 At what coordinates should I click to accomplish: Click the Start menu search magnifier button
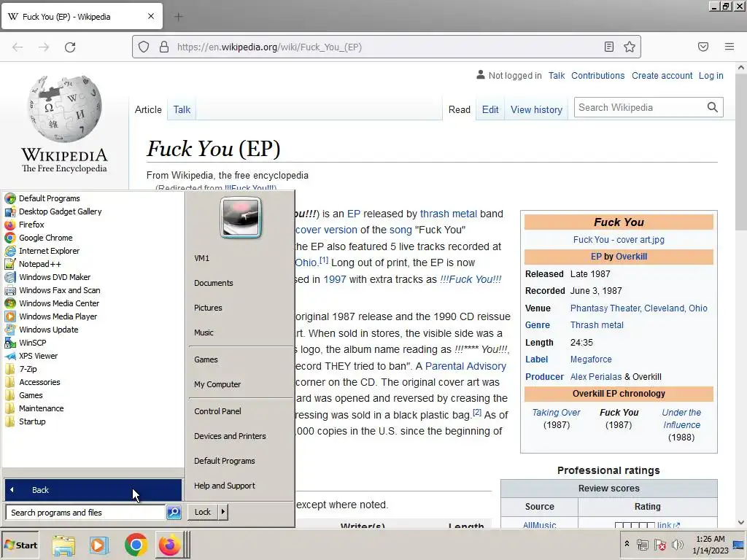tap(174, 513)
